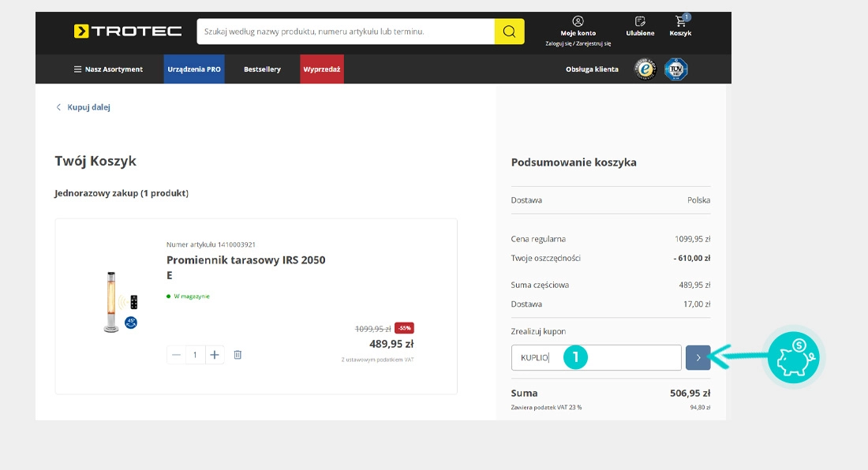Expand the Nasz Asortyment menu
Viewport: 868px width, 470px height.
coord(108,69)
